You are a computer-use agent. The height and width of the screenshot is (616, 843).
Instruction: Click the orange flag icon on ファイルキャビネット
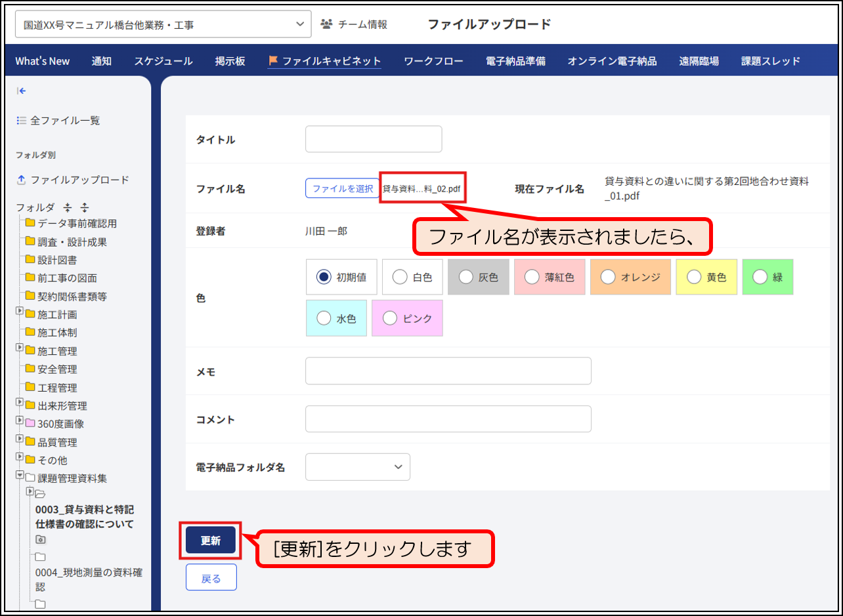(273, 61)
